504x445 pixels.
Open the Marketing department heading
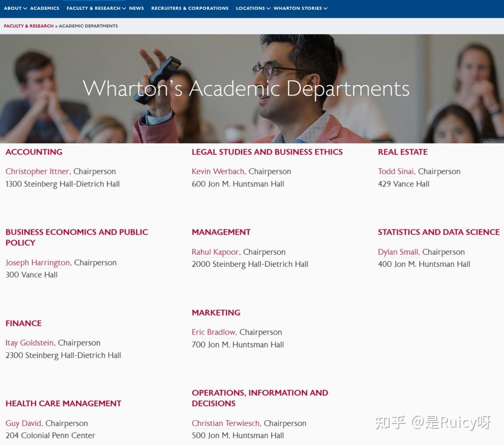(216, 313)
